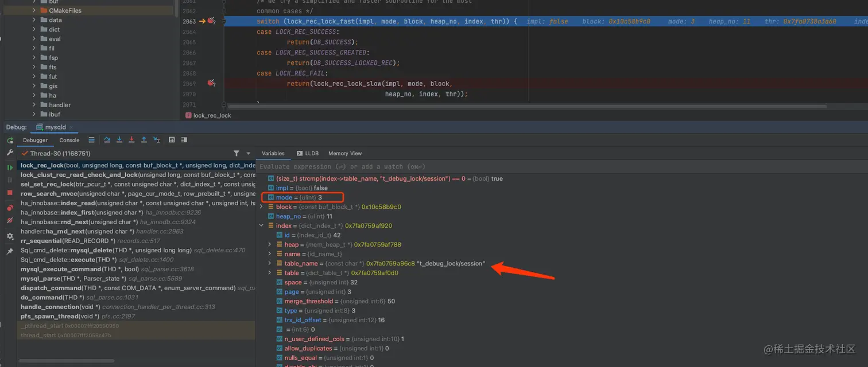Image resolution: width=868 pixels, height=367 pixels.
Task: Switch to the Debugger tab
Action: [x=35, y=140]
